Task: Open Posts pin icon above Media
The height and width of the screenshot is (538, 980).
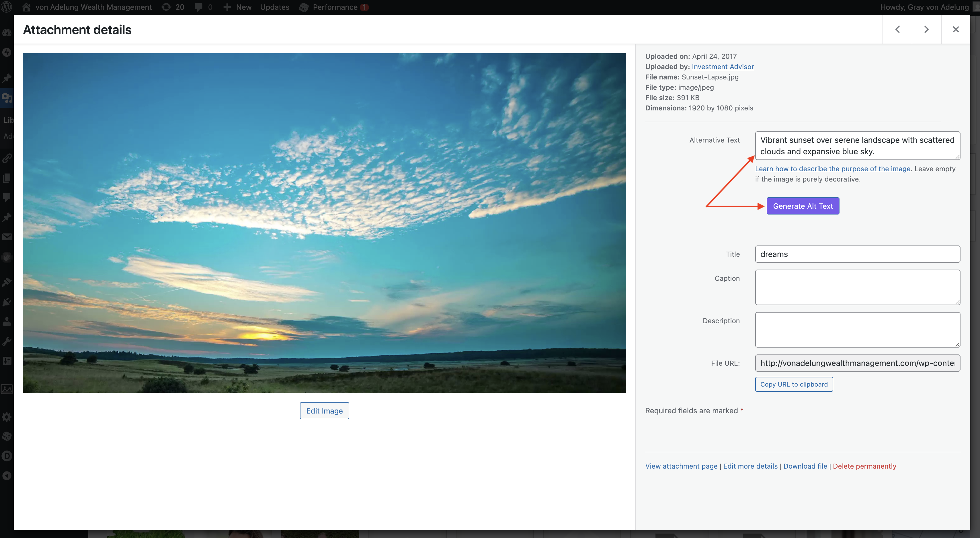Action: point(7,78)
